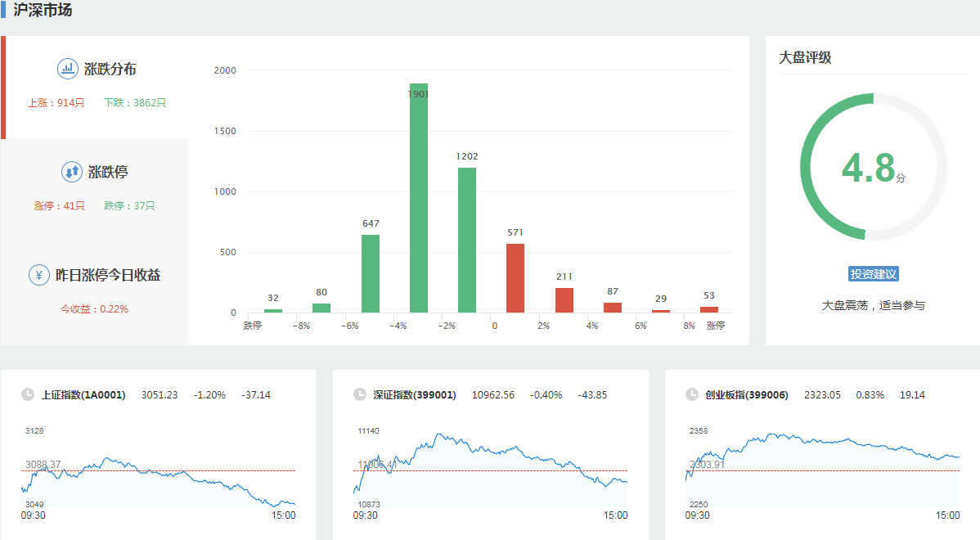This screenshot has height=540, width=980.
Task: Click the 4.8 score circular gauge
Action: [873, 167]
